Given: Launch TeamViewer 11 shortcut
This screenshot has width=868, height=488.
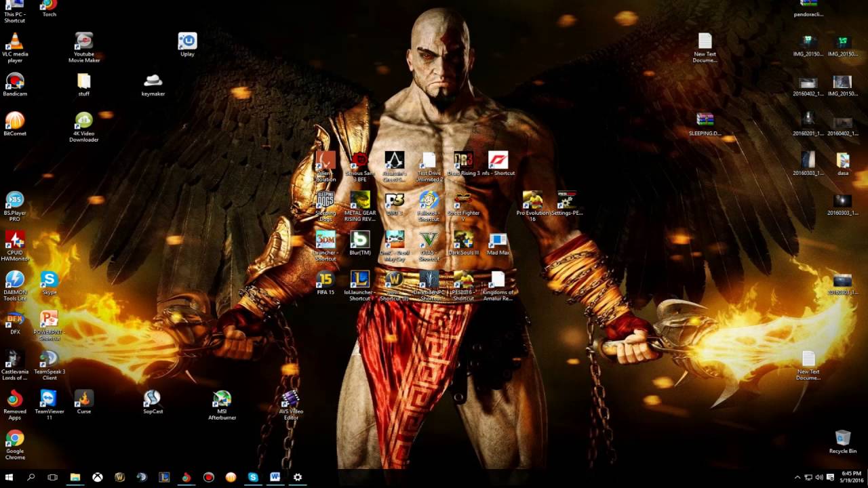Looking at the screenshot, I should click(49, 406).
